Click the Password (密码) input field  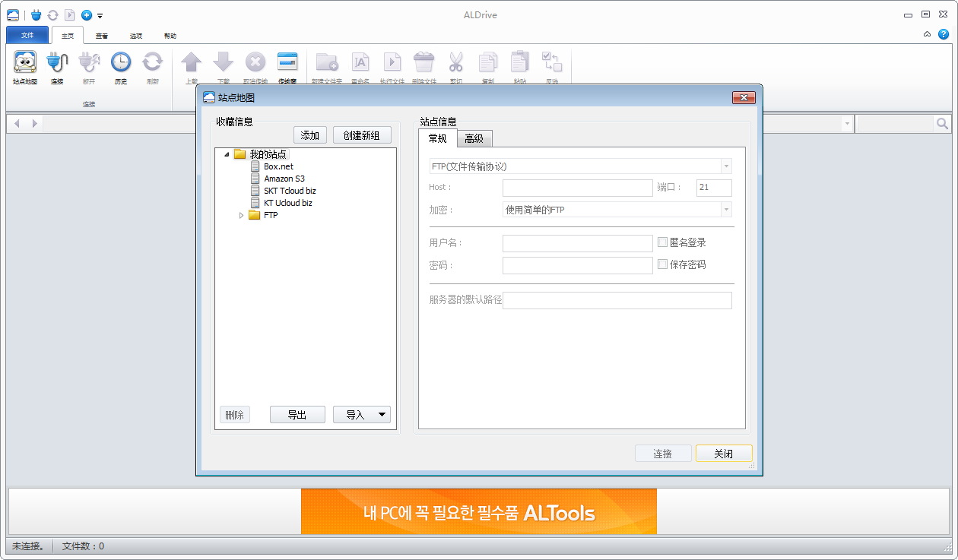[x=578, y=265]
